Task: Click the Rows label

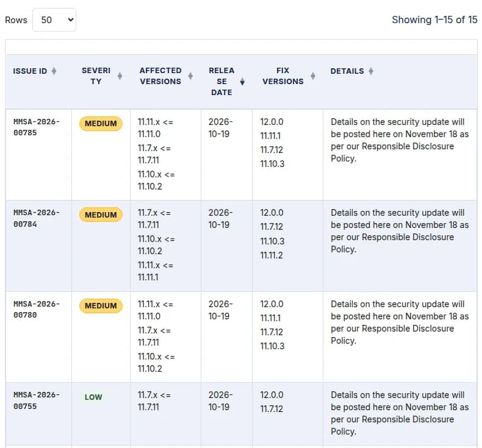Action: (16, 20)
